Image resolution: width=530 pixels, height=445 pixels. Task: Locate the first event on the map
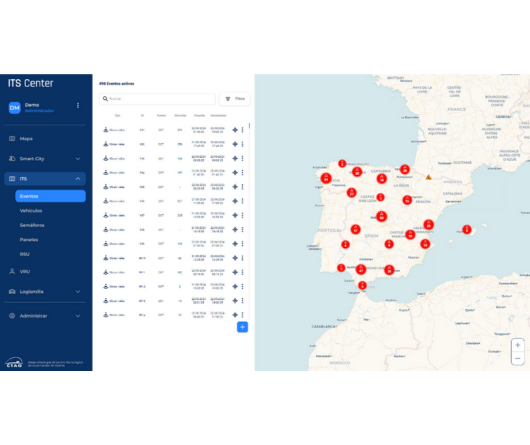coord(235,130)
